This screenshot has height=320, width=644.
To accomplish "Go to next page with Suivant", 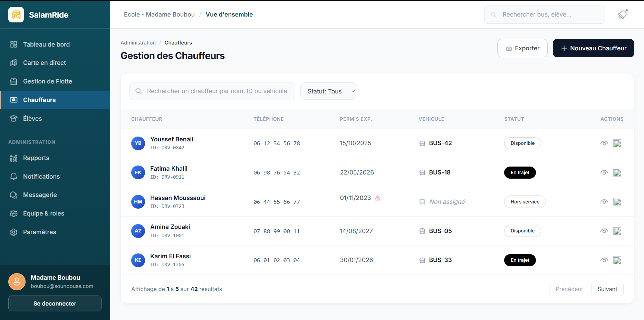I will click(x=607, y=289).
